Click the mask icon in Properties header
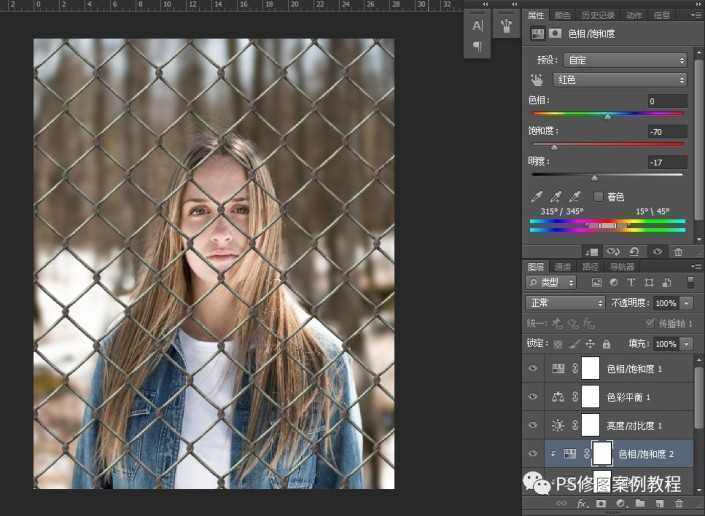The height and width of the screenshot is (516, 705). pos(556,34)
